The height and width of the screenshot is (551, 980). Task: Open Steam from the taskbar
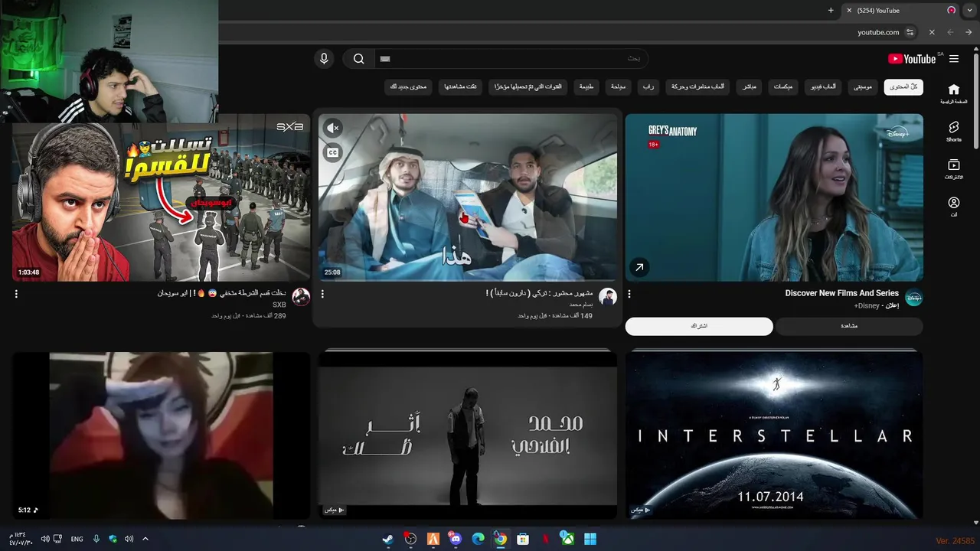(x=387, y=539)
